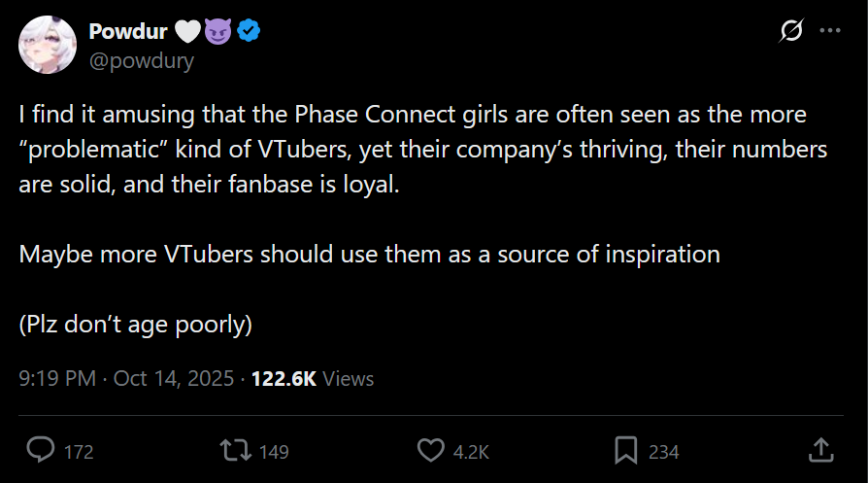This screenshot has height=483, width=868.
Task: Repost this tweet using the arrows icon
Action: click(x=233, y=450)
